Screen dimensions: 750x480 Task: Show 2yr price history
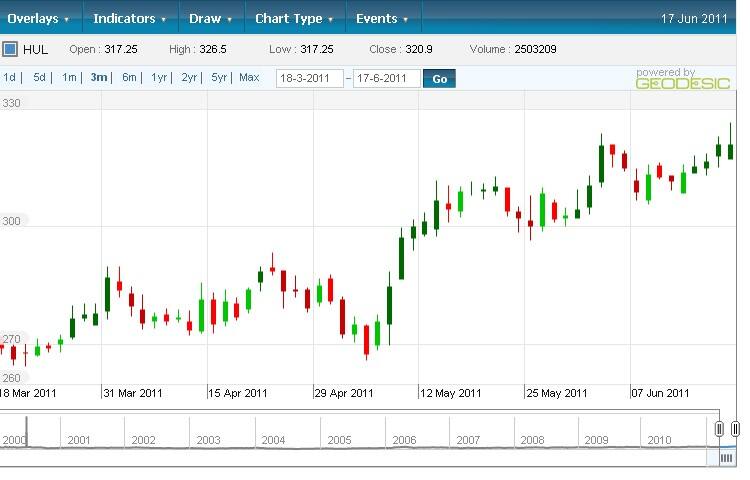(x=189, y=78)
